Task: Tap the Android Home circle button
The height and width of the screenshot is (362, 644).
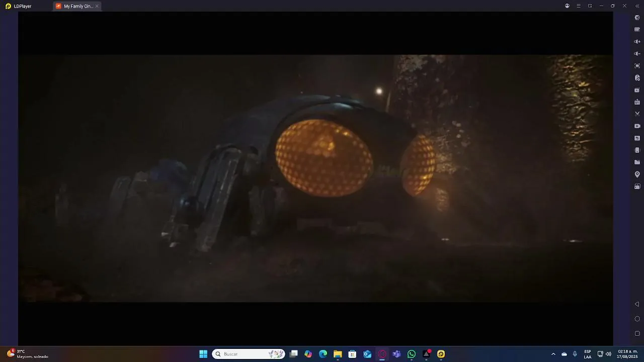Action: coord(637,319)
